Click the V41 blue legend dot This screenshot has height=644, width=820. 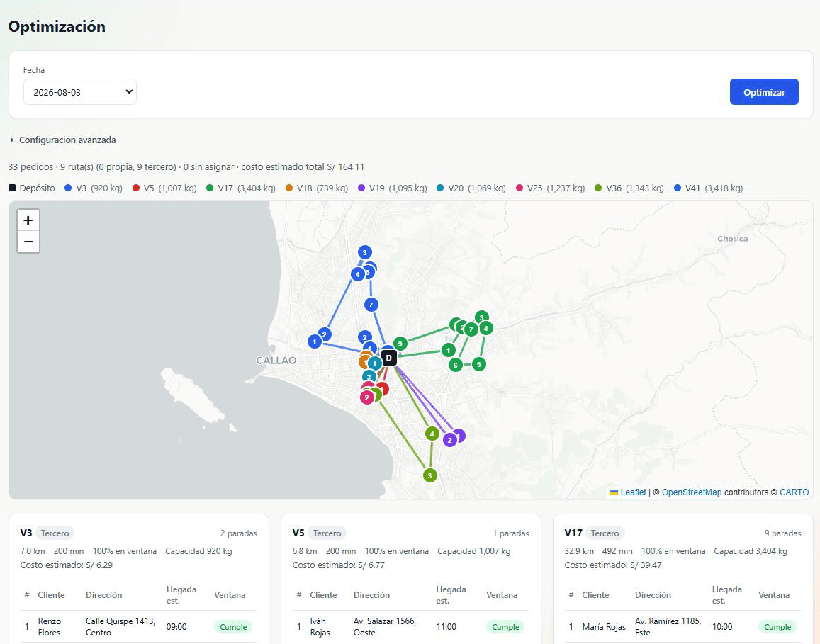pyautogui.click(x=678, y=188)
